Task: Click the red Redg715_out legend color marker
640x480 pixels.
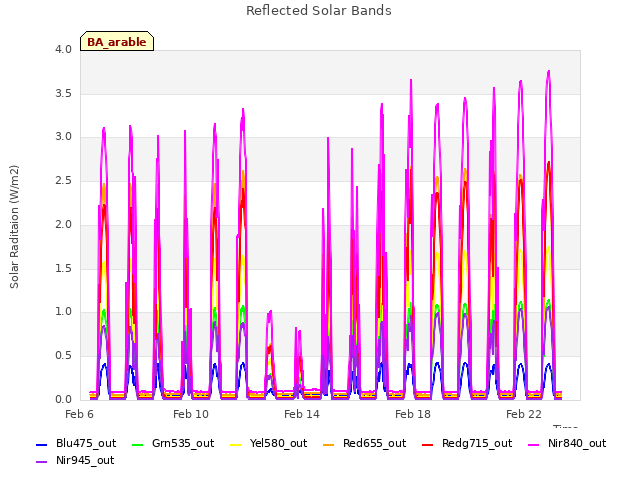Action: tap(427, 444)
